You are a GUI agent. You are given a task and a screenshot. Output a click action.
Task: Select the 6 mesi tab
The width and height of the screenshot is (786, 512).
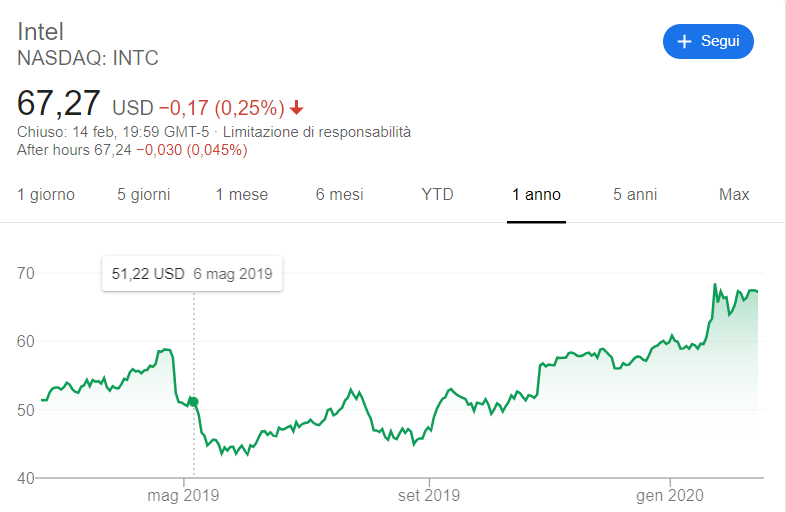(x=339, y=195)
